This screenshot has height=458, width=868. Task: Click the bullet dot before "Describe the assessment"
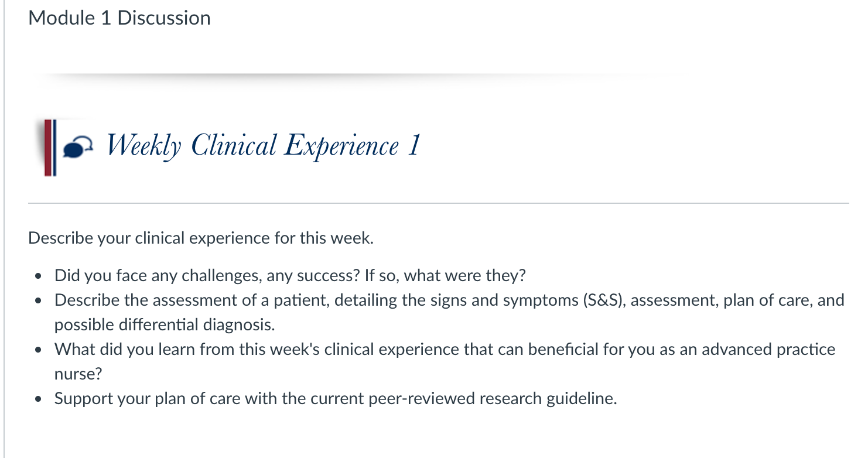[39, 301]
